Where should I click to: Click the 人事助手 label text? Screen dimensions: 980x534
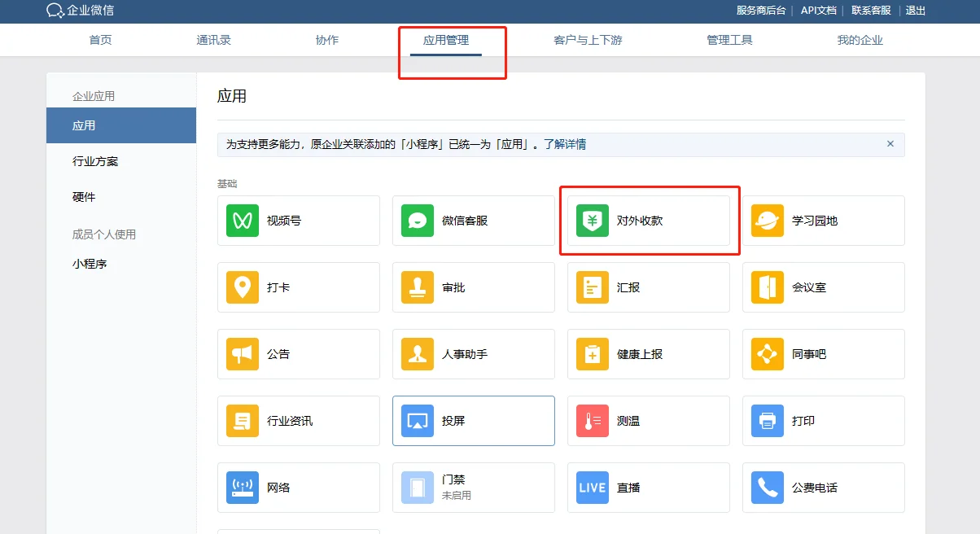[x=465, y=354]
